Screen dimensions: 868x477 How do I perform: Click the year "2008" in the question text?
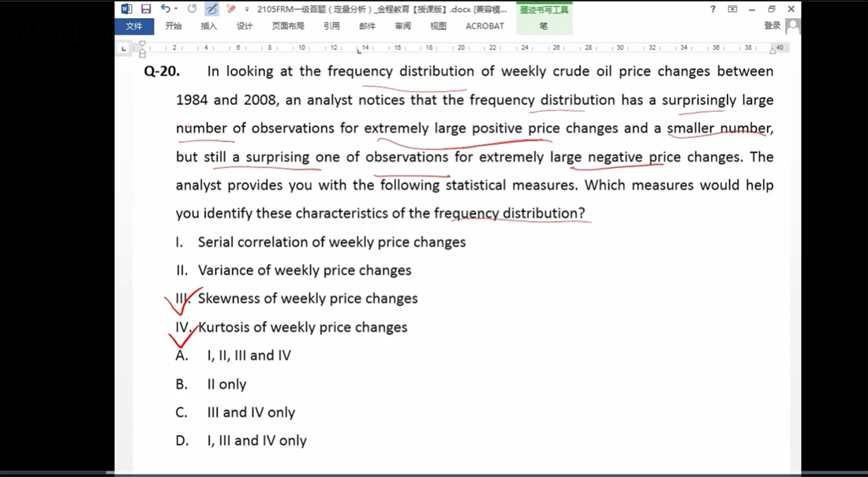click(x=260, y=100)
